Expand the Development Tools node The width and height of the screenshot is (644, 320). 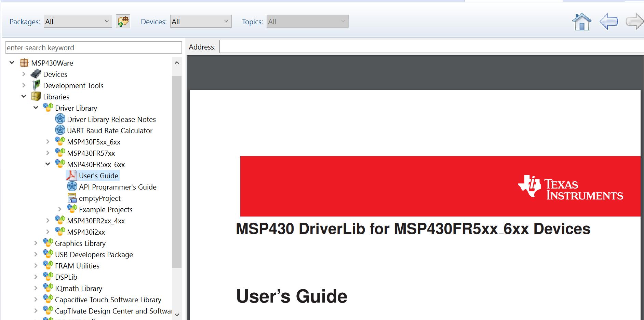[x=24, y=85]
